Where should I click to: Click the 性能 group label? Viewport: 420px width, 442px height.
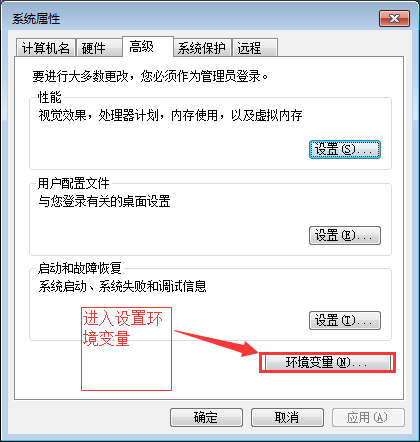pyautogui.click(x=50, y=98)
